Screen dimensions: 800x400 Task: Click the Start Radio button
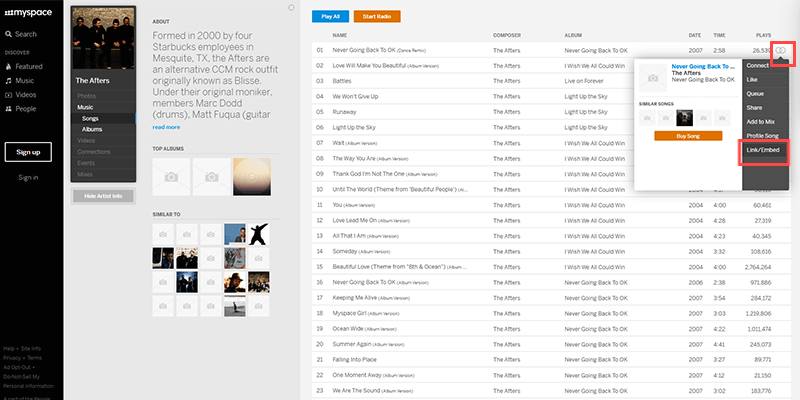[x=377, y=16]
